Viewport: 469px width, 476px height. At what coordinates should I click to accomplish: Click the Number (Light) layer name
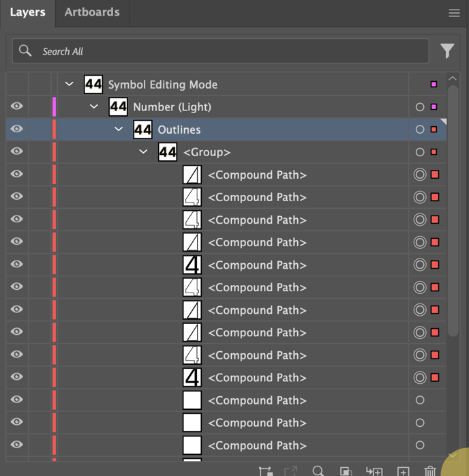pyautogui.click(x=172, y=107)
